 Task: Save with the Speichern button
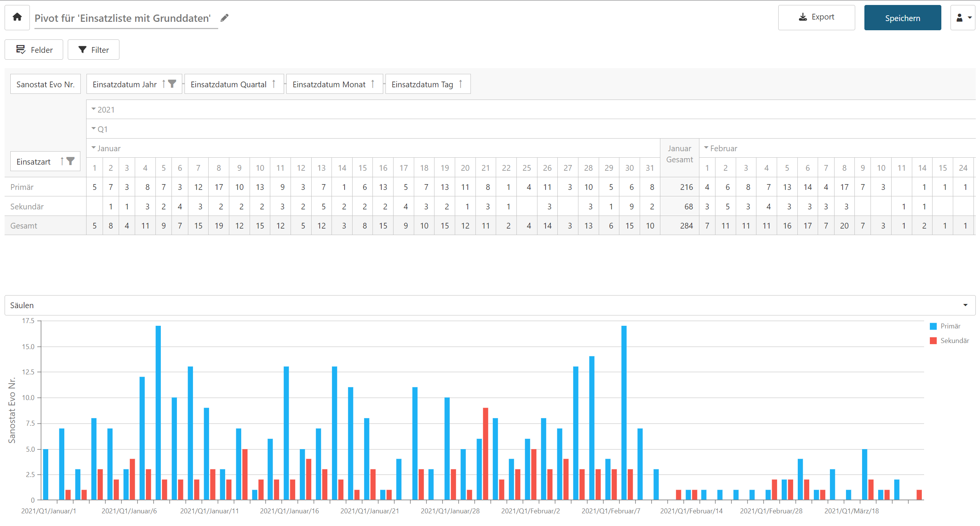903,18
